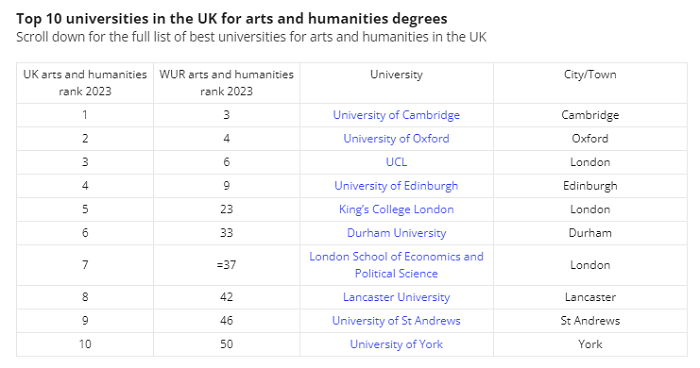This screenshot has height=368, width=700.
Task: Click the Top 10 universities heading
Action: [232, 19]
